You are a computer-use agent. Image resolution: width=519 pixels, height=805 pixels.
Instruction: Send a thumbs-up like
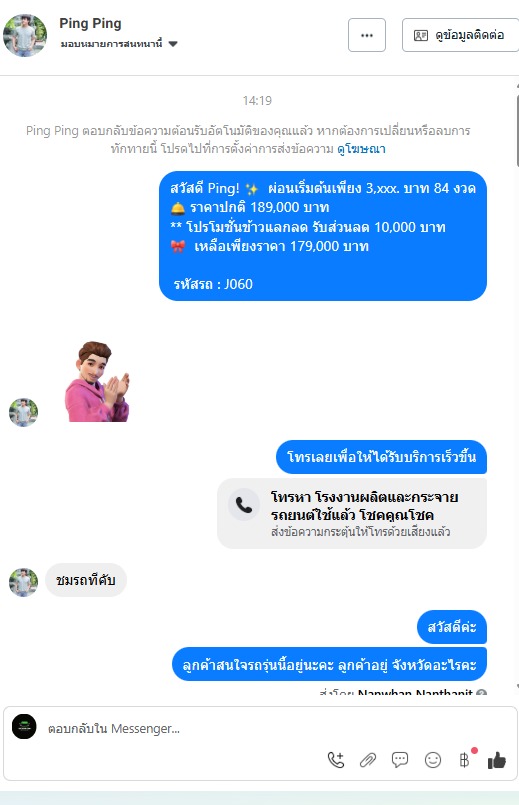[x=496, y=760]
